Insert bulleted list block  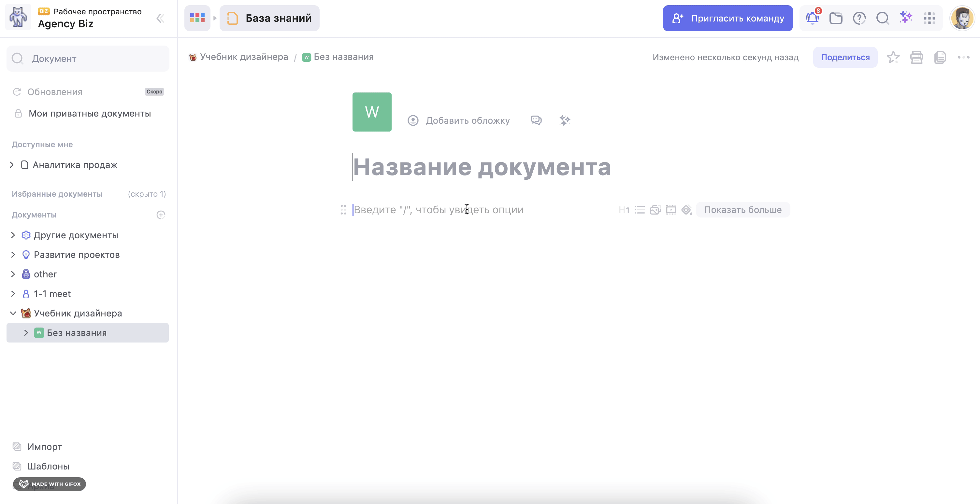click(x=640, y=210)
